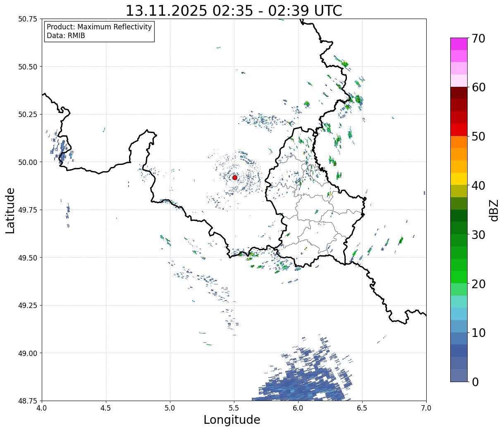Click the 48.75 latitude tick label
504x430 pixels.
click(x=28, y=401)
